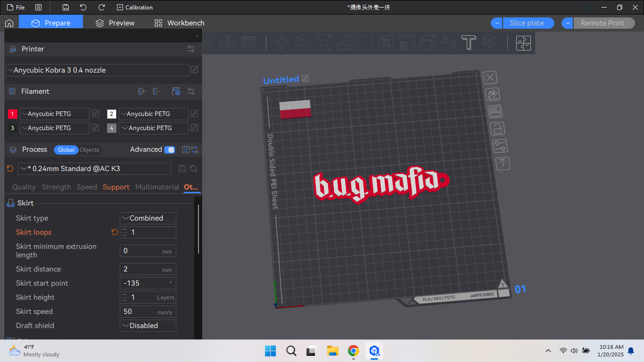Select the Rotate tool in toolbar
The width and height of the screenshot is (644, 362).
coord(303,42)
